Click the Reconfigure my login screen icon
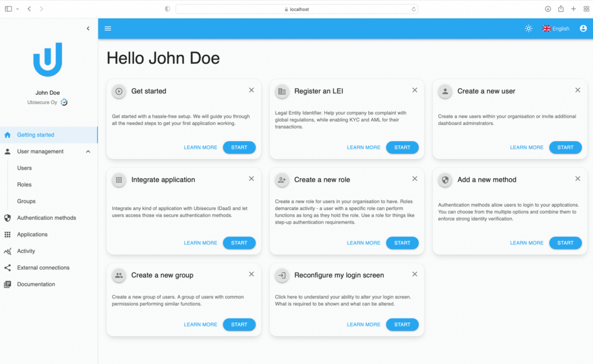The height and width of the screenshot is (364, 593). (282, 275)
